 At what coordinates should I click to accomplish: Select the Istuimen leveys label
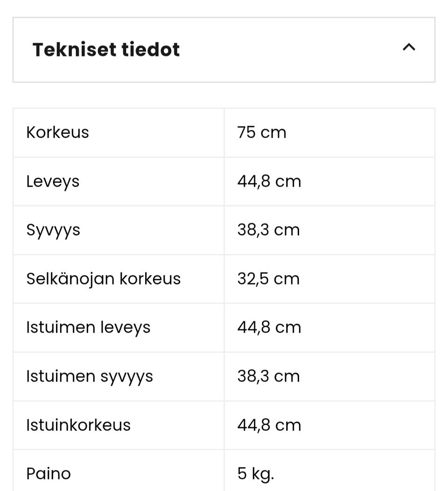click(x=88, y=328)
